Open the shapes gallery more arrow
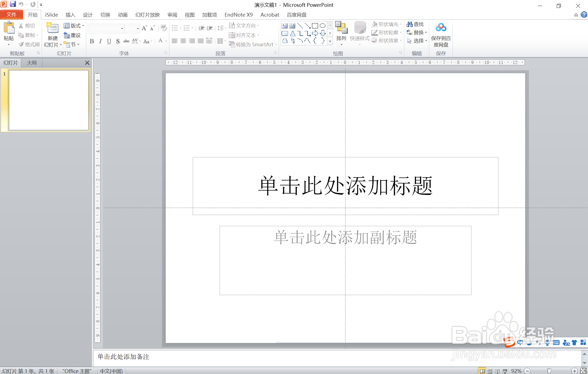588x374 pixels. pyautogui.click(x=330, y=42)
